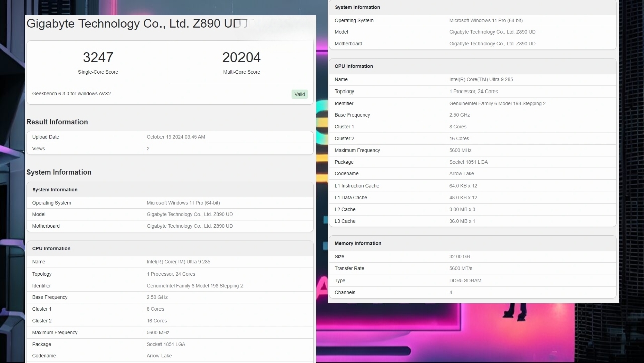644x363 pixels.
Task: Select the value '36.0 MB x 1'
Action: pos(462,221)
